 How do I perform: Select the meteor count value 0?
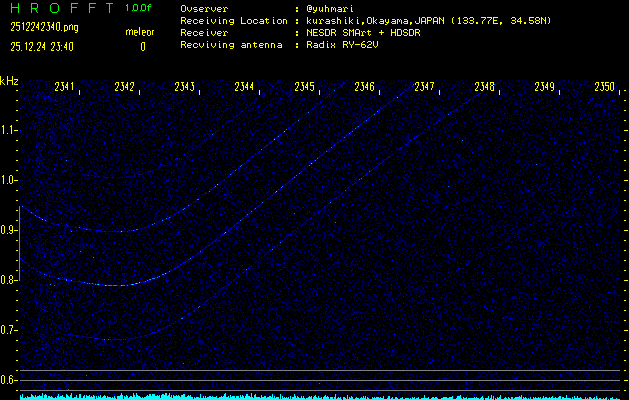142,46
